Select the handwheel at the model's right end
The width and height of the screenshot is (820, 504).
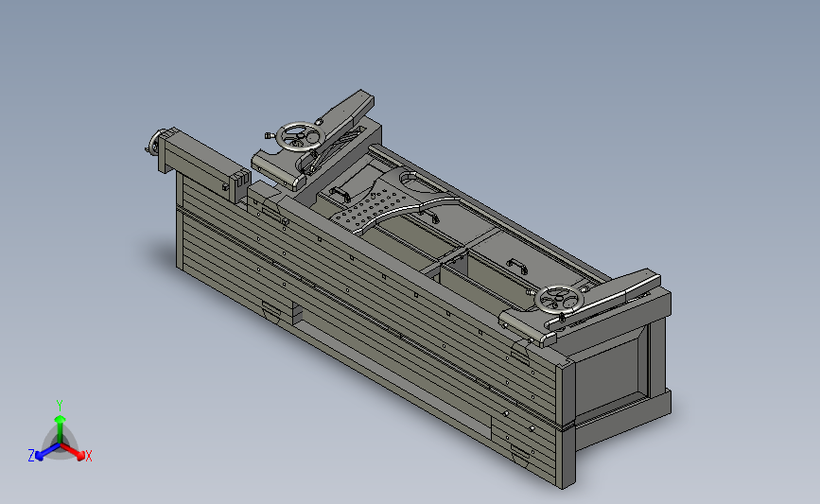(x=559, y=300)
